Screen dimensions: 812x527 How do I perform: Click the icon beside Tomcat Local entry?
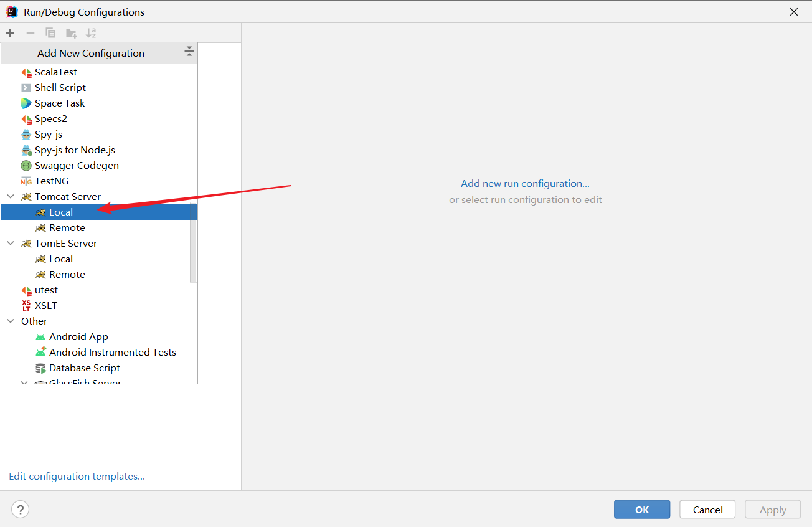40,212
